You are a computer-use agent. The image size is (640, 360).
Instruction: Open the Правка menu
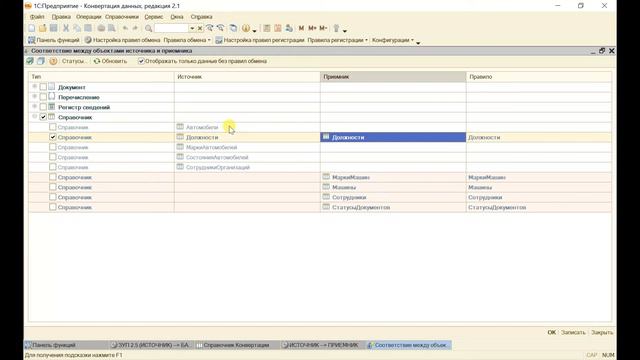click(x=61, y=17)
